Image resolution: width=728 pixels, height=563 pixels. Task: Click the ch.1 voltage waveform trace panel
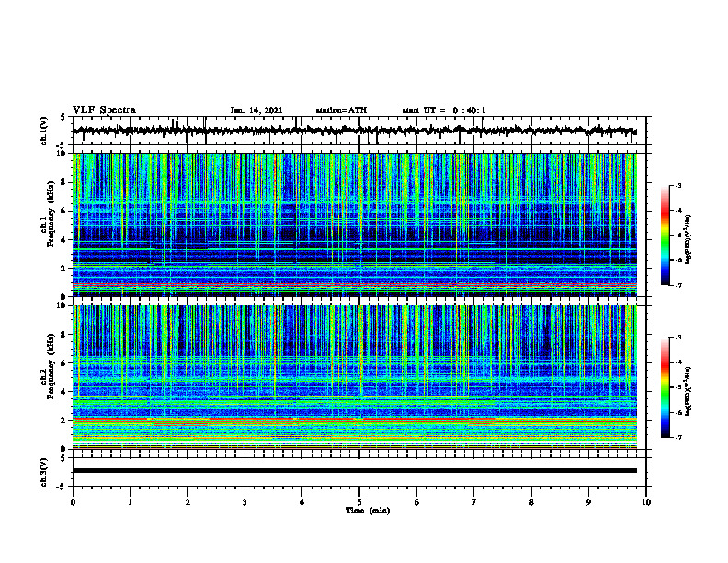[x=359, y=131]
